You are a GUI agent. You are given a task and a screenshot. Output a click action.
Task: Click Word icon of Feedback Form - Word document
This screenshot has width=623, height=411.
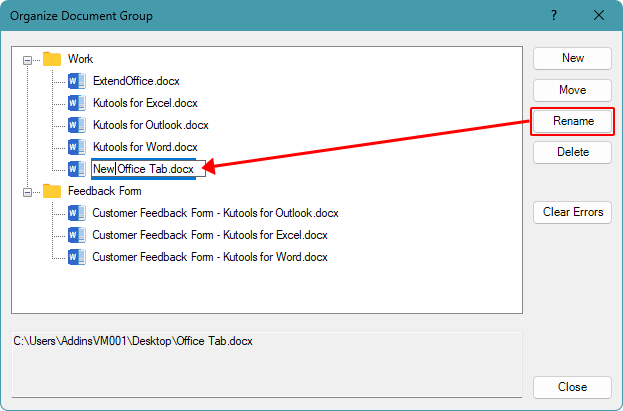tap(77, 257)
